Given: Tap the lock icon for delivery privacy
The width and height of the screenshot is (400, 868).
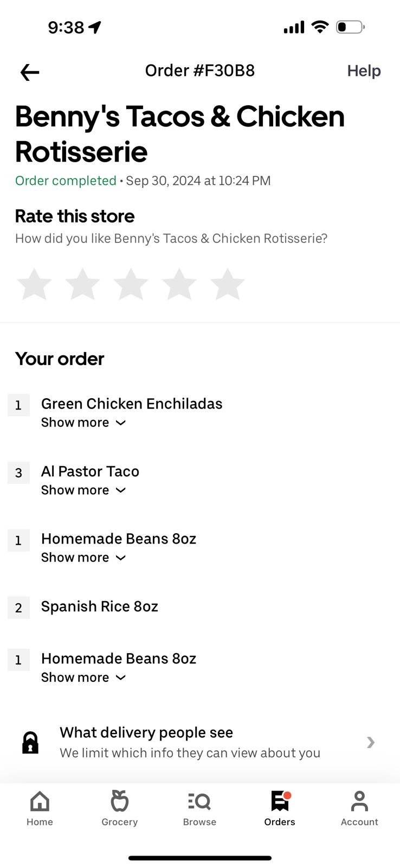Looking at the screenshot, I should (x=30, y=743).
